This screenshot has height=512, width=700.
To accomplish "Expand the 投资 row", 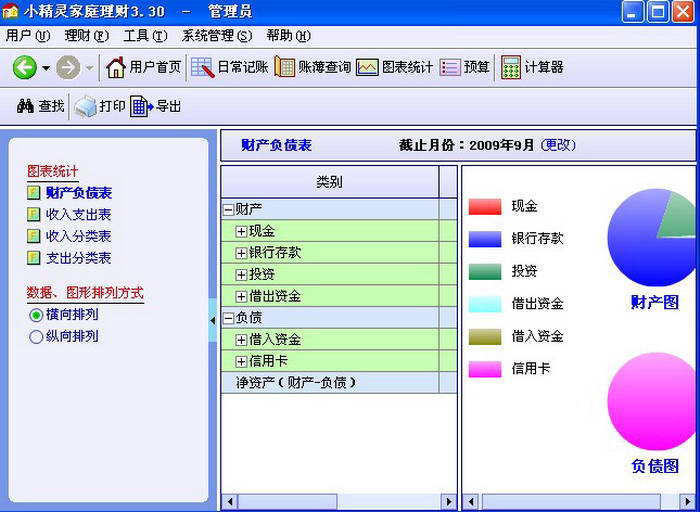I will (241, 275).
